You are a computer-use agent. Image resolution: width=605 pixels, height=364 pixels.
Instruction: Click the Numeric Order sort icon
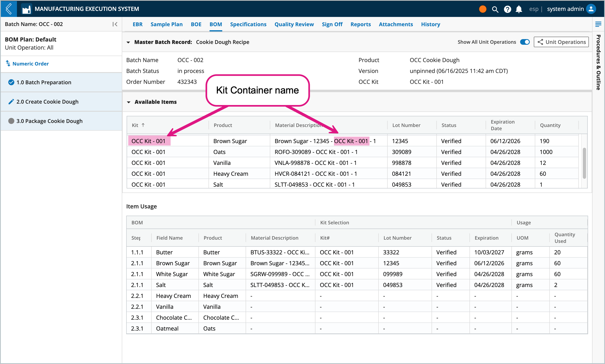click(8, 63)
